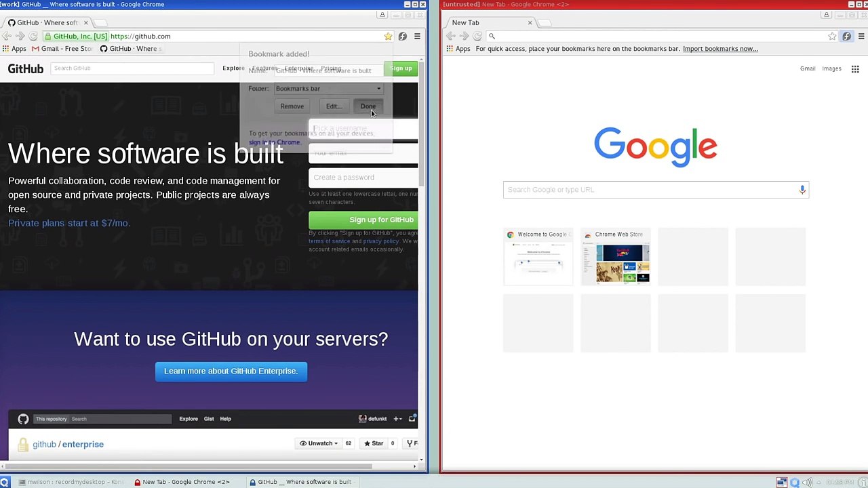Open the Chrome menu in the New Tab window
Screen dimensions: 868x488
(x=861, y=37)
